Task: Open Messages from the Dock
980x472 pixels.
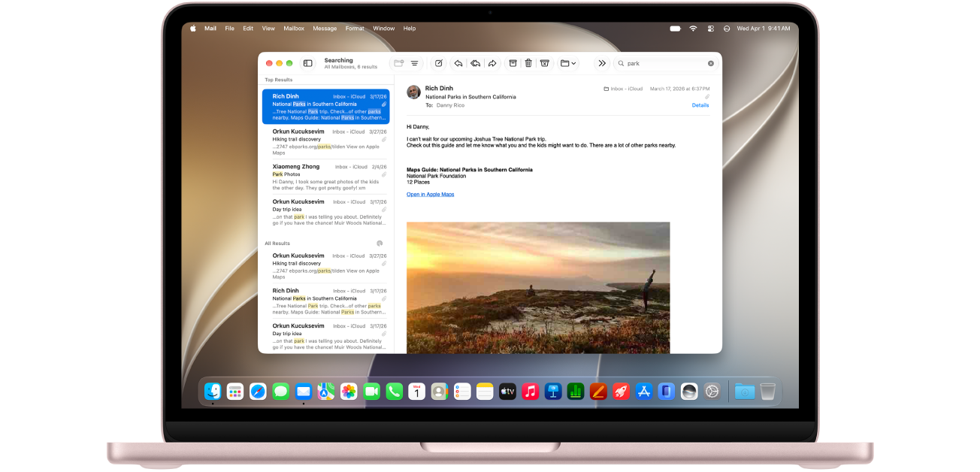Action: (x=281, y=392)
